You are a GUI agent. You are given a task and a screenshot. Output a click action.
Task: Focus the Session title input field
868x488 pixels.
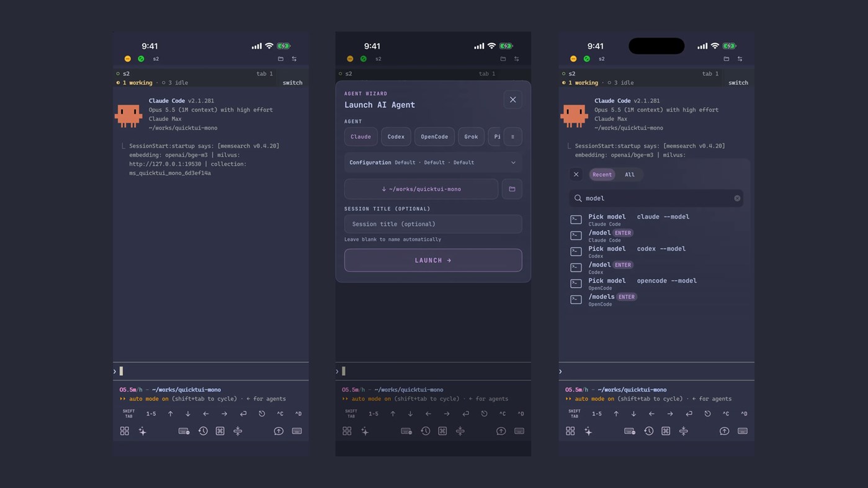433,224
